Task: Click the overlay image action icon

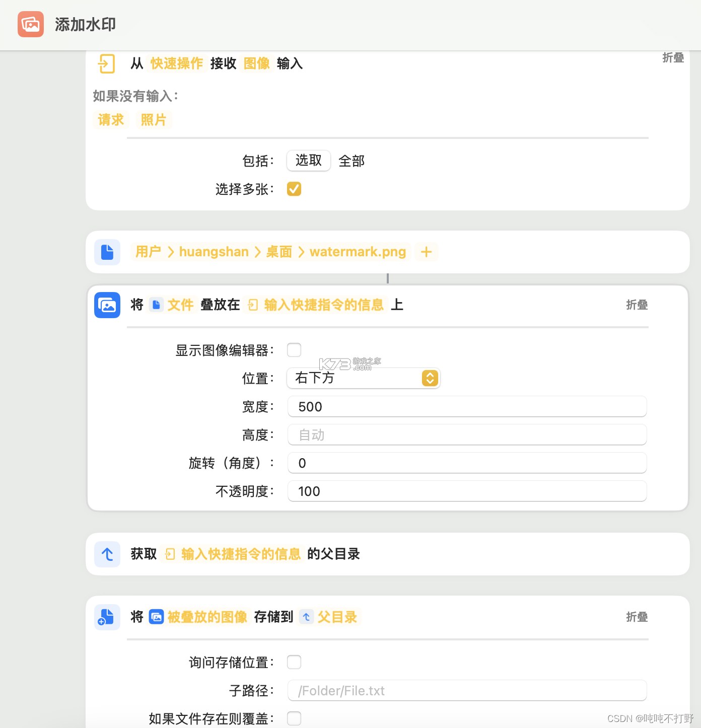Action: [x=107, y=305]
